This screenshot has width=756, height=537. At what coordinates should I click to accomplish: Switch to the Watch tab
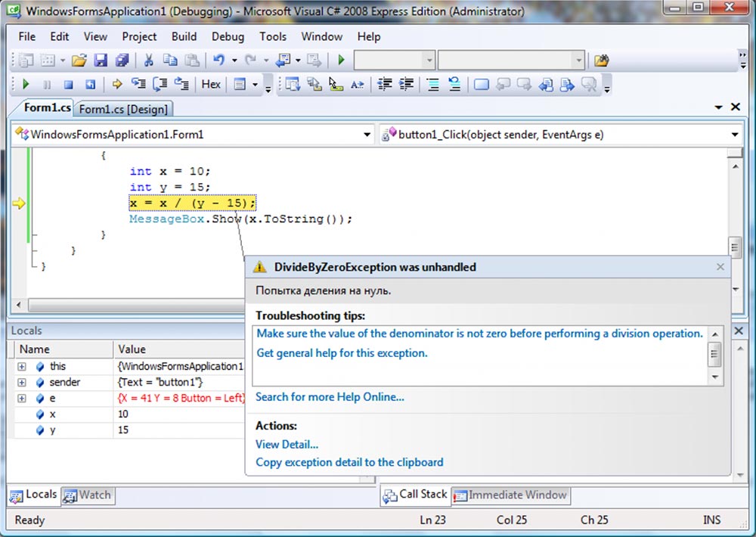pos(88,495)
